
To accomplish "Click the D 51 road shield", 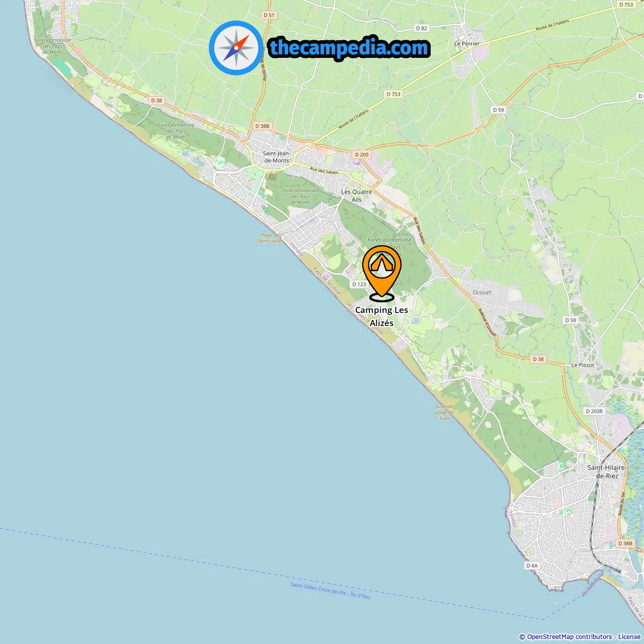I will point(269,15).
